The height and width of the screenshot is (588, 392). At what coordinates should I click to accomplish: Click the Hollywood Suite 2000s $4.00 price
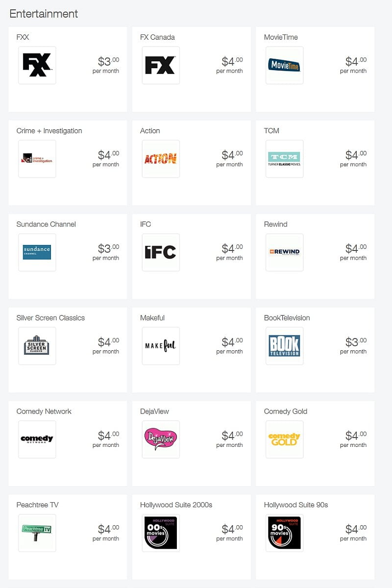click(231, 529)
